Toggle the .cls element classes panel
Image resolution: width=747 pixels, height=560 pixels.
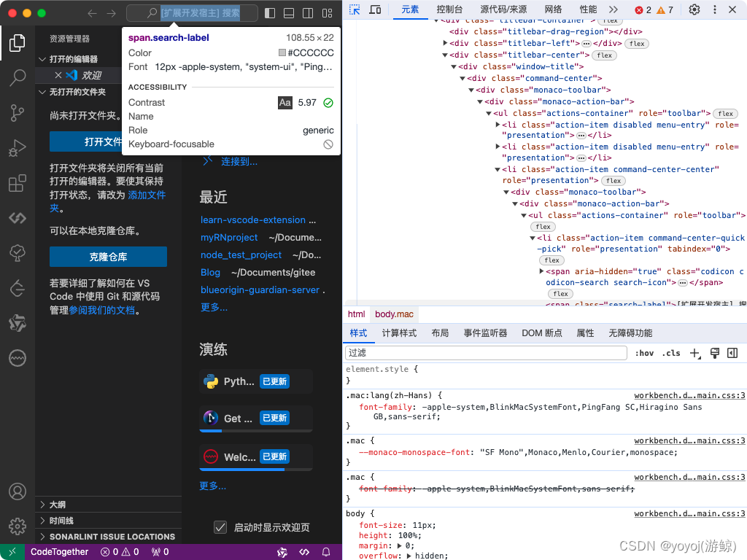pos(671,353)
